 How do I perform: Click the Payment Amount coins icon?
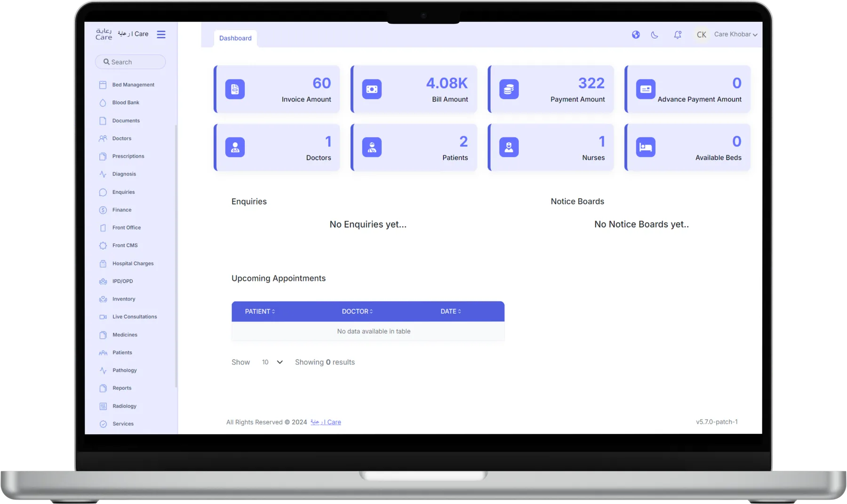pos(509,89)
